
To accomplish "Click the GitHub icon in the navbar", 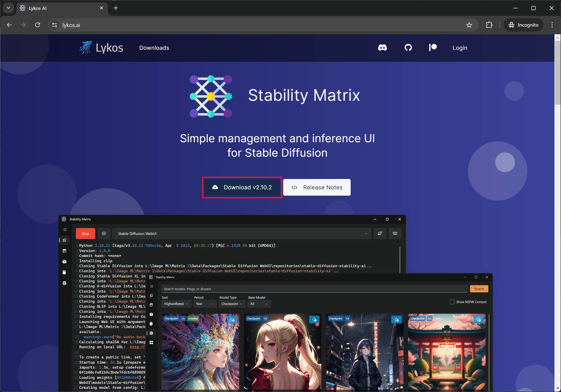I will pyautogui.click(x=408, y=48).
